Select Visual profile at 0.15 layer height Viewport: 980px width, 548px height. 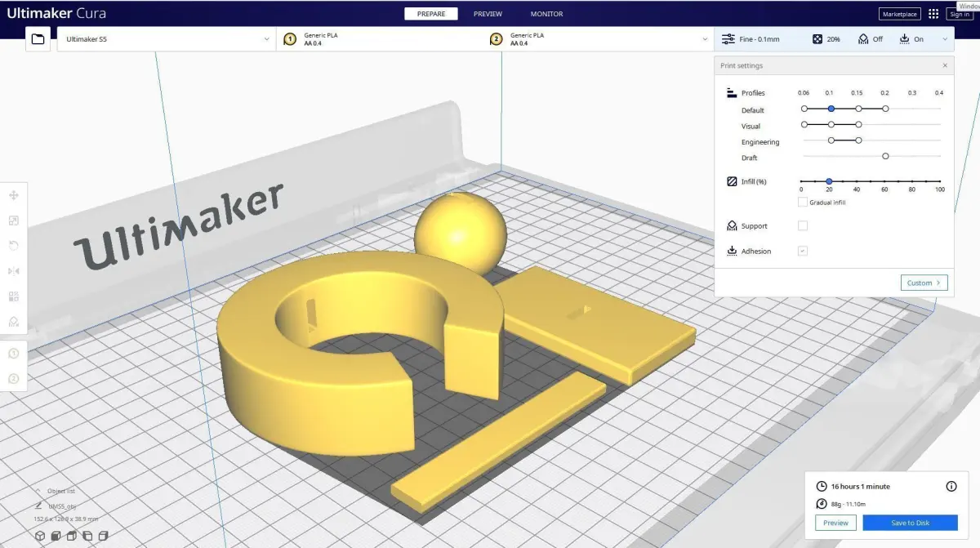point(858,124)
